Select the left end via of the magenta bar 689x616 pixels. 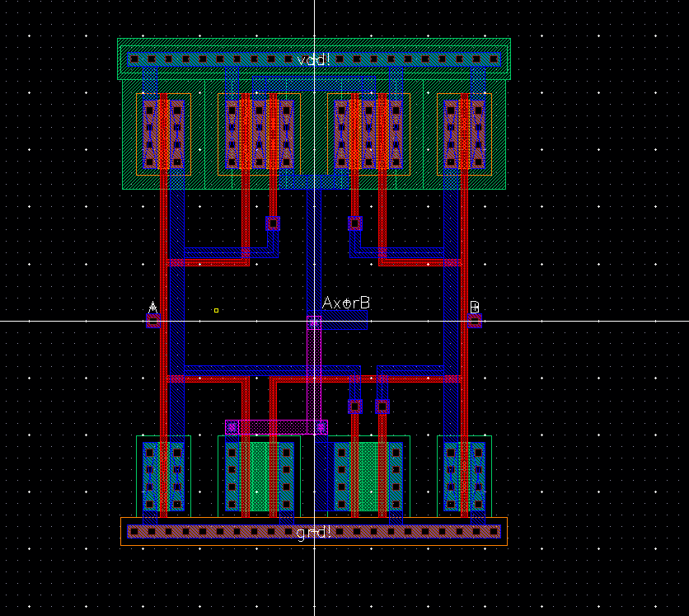(x=232, y=427)
